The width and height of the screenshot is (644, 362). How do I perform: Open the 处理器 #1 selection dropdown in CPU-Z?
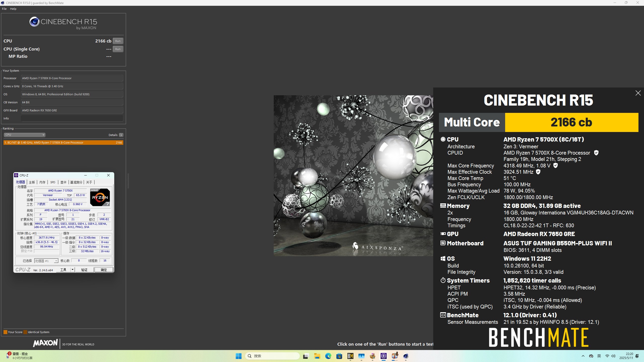pos(46,261)
